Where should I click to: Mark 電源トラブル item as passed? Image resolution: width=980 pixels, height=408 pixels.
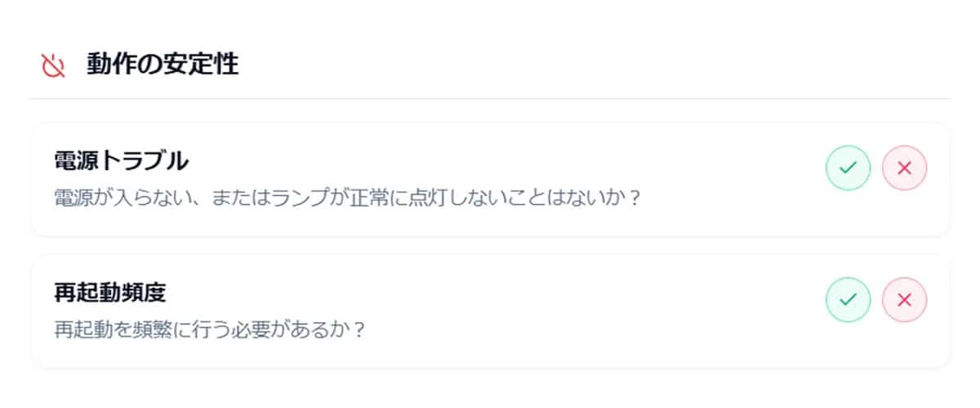pos(849,168)
